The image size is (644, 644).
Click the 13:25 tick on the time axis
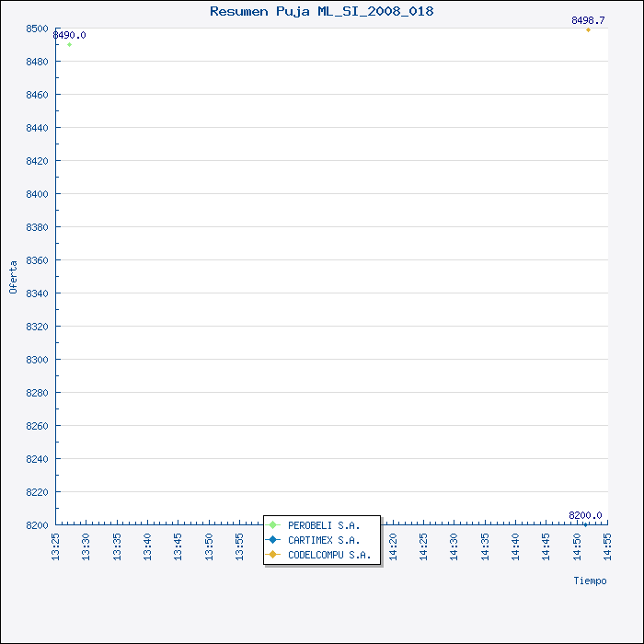[x=56, y=545]
